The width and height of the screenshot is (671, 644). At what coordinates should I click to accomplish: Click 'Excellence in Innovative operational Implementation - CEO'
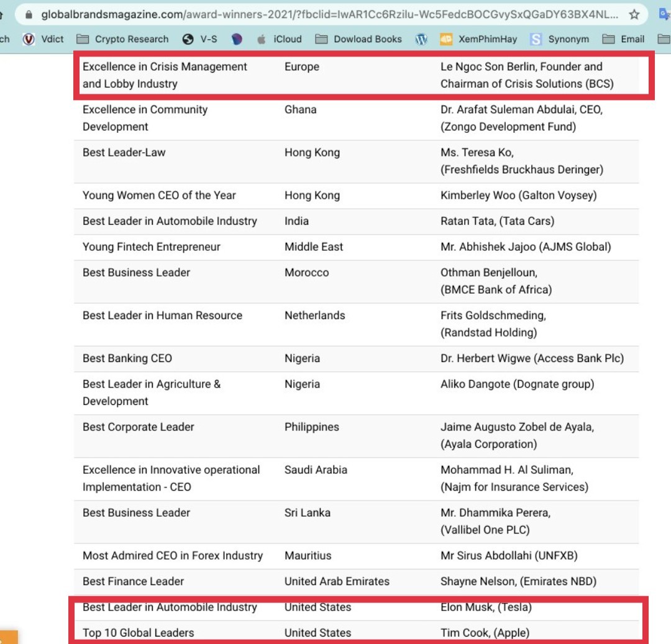pyautogui.click(x=171, y=479)
